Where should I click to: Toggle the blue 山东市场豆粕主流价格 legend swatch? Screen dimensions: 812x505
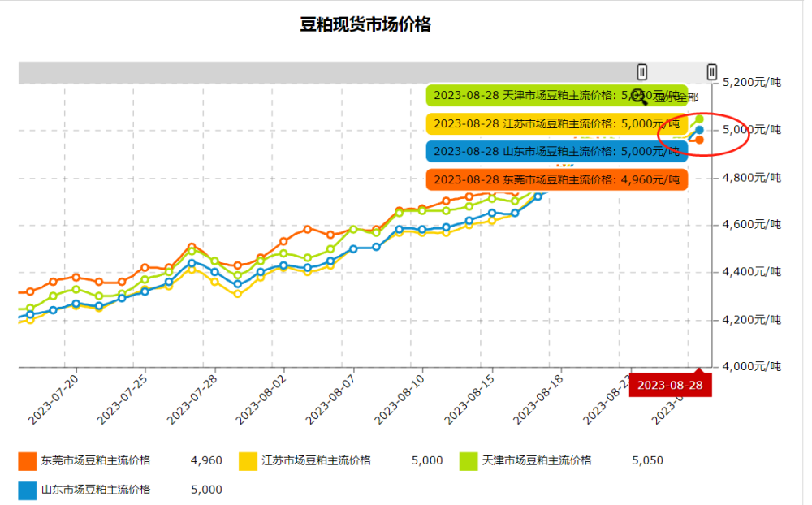tap(27, 490)
